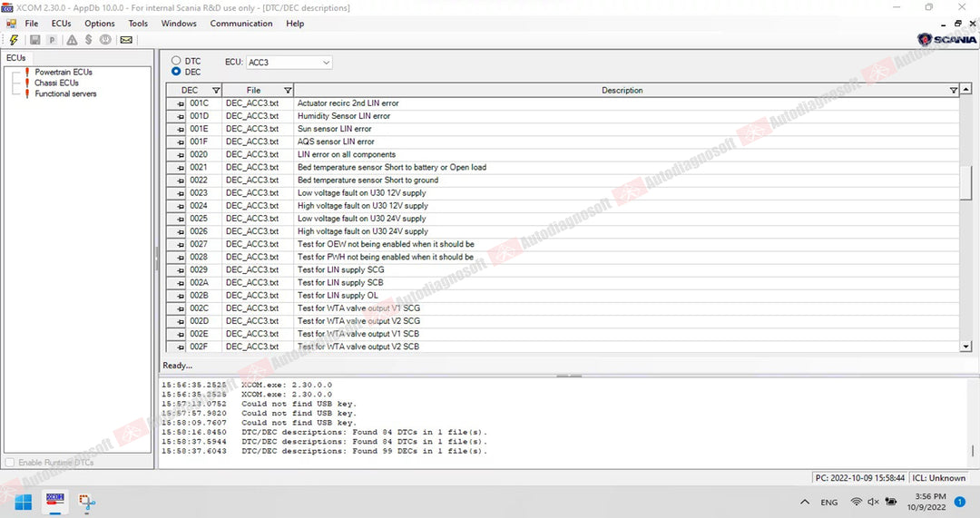Click the lightning bolt connect icon
980x518 pixels.
coord(14,40)
